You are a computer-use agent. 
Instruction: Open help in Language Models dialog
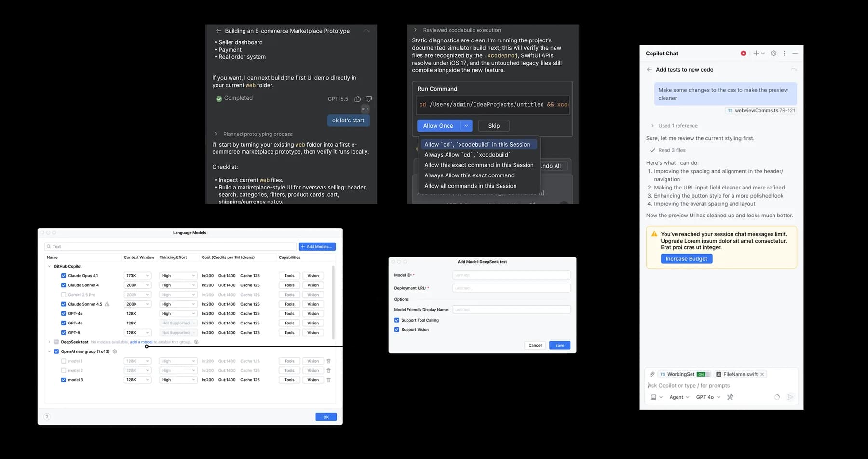[47, 417]
